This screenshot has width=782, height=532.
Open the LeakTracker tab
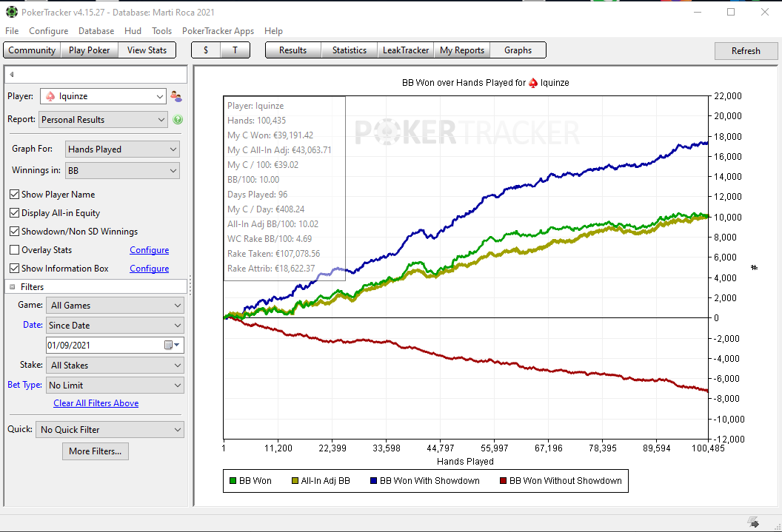[x=406, y=50]
